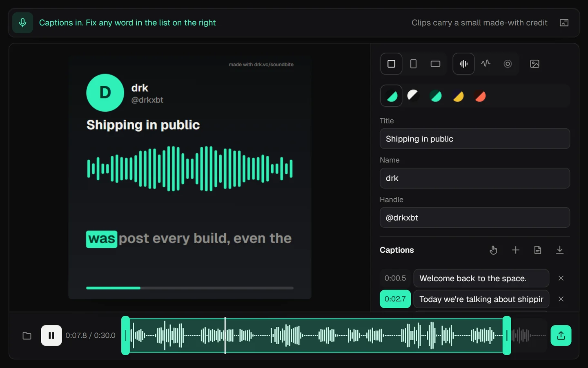
Task: Click the playhead marker on the timeline
Action: click(x=225, y=335)
